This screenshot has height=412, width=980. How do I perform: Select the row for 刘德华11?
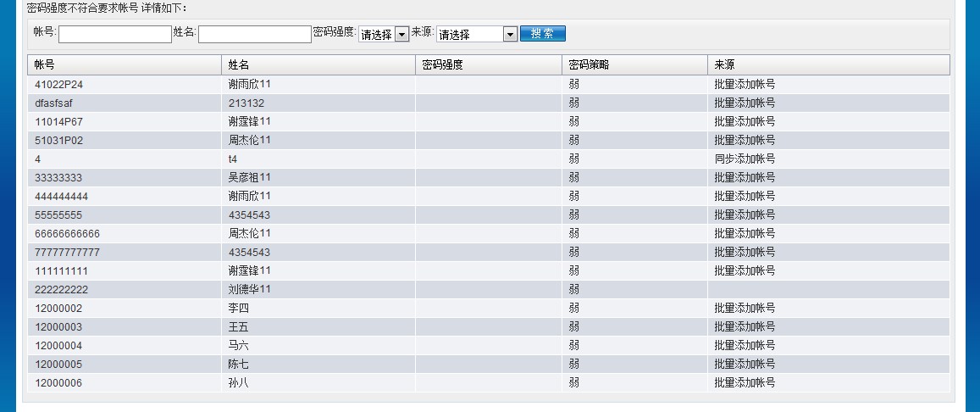pos(249,290)
